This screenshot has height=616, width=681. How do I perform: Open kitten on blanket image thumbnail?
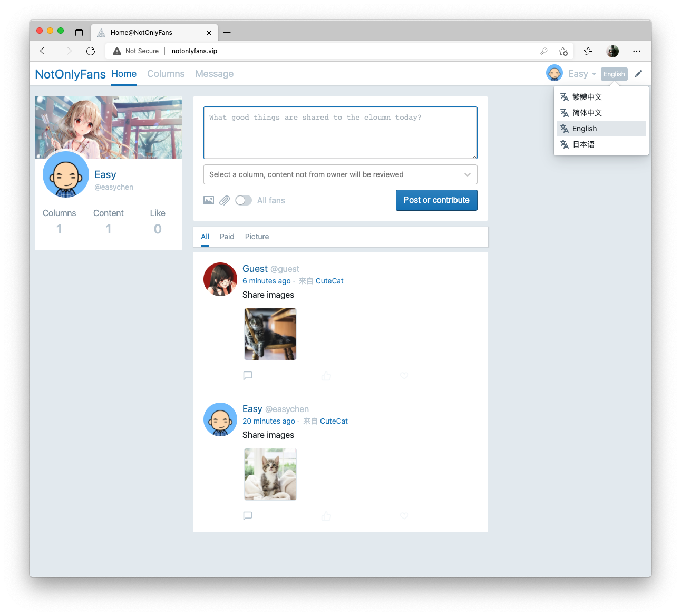(270, 474)
